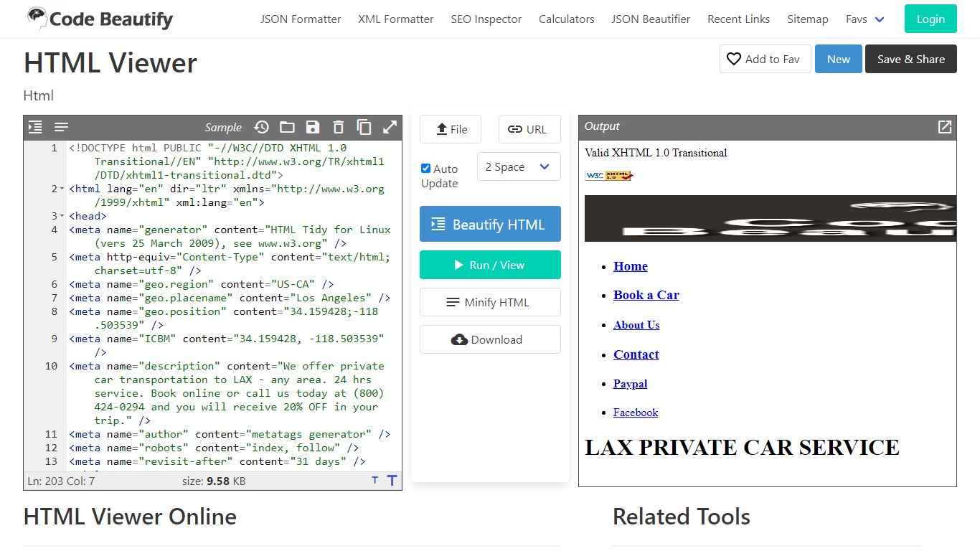Image resolution: width=980 pixels, height=551 pixels.
Task: Click Facebook link in output
Action: (636, 413)
